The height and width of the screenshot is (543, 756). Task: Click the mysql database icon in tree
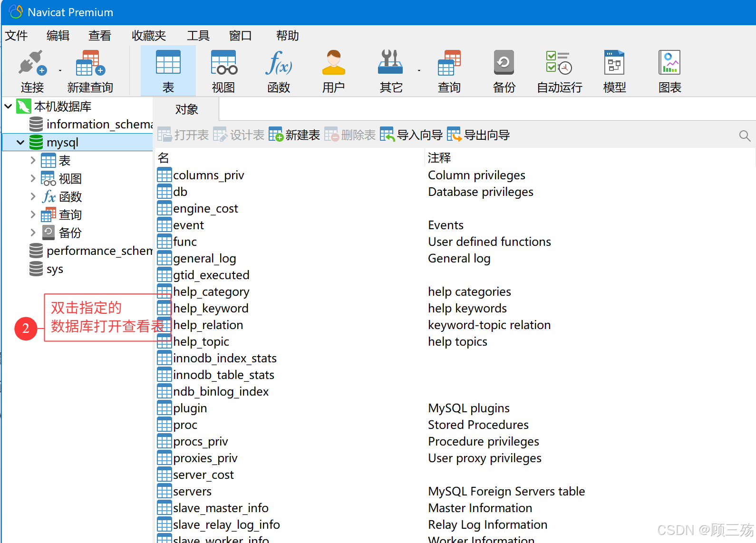pyautogui.click(x=36, y=142)
